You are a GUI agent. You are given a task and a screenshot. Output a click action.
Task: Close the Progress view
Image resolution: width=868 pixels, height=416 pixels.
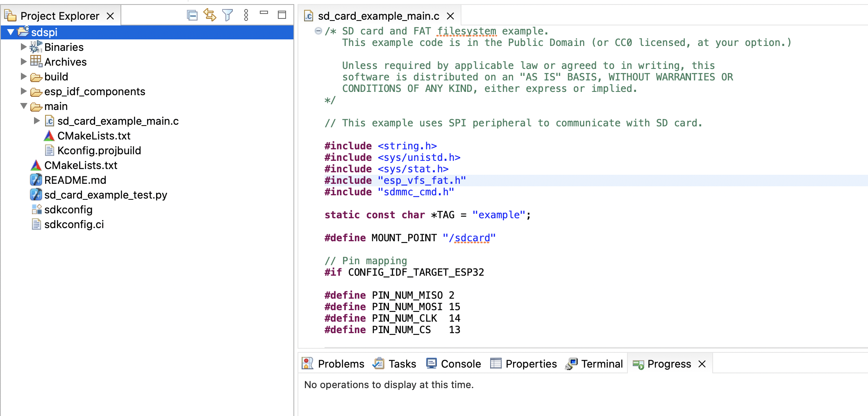pos(702,364)
